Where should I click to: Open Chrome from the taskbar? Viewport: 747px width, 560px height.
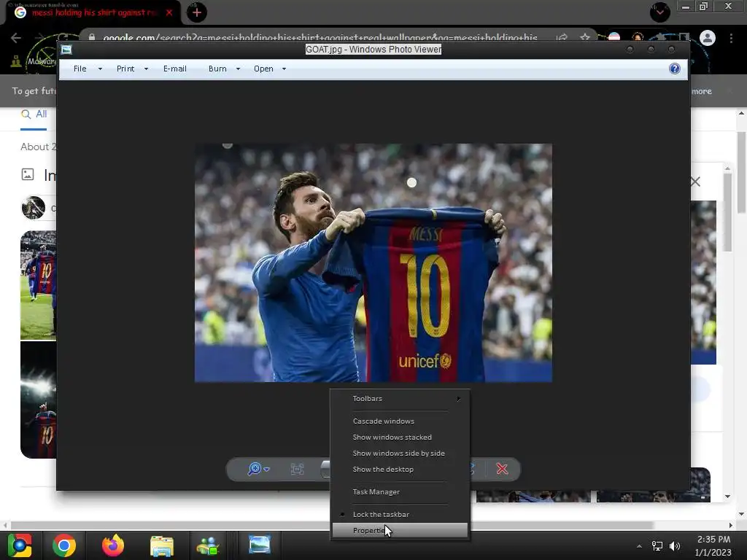point(64,545)
